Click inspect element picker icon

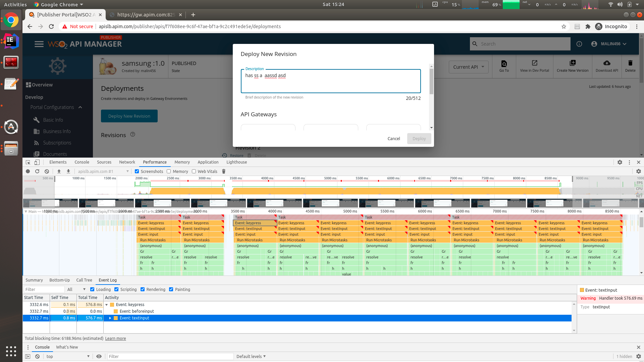pyautogui.click(x=28, y=162)
